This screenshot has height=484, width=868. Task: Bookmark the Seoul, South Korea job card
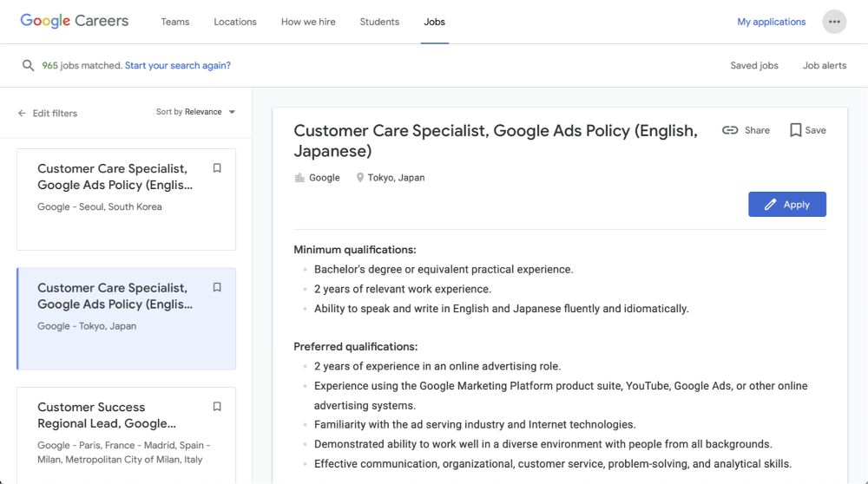(x=217, y=168)
